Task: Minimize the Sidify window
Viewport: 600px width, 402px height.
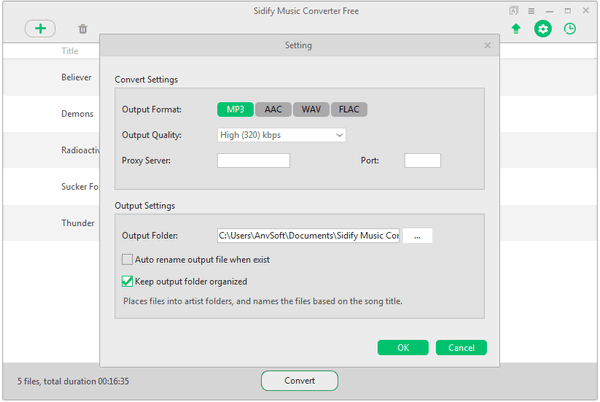Action: pyautogui.click(x=549, y=11)
